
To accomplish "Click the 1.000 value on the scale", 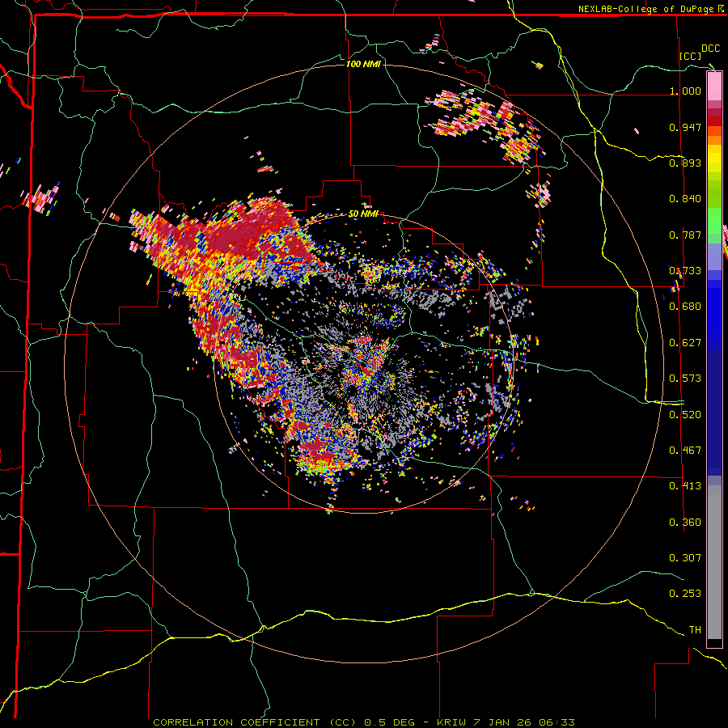I will (x=685, y=91).
